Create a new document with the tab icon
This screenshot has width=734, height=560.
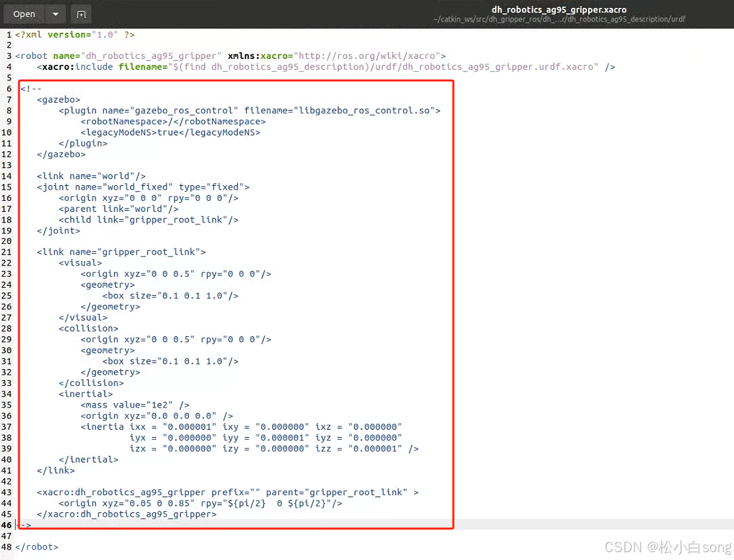point(81,14)
